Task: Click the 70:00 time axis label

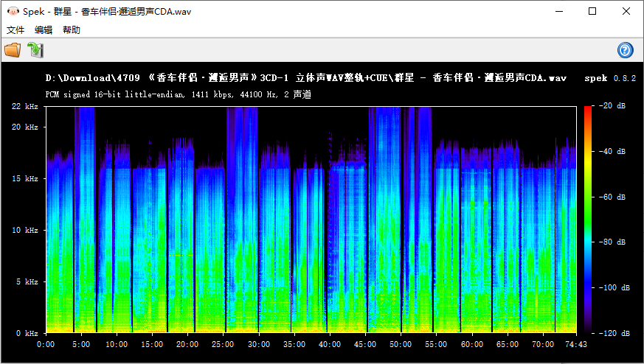Action: click(543, 344)
